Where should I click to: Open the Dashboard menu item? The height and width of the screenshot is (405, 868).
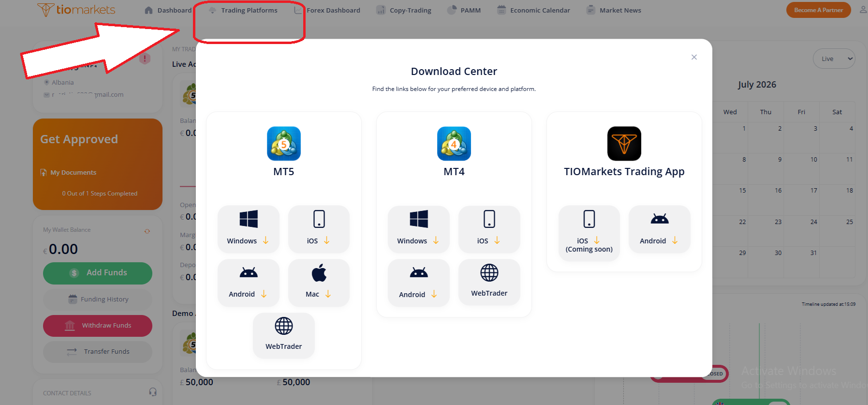[168, 10]
